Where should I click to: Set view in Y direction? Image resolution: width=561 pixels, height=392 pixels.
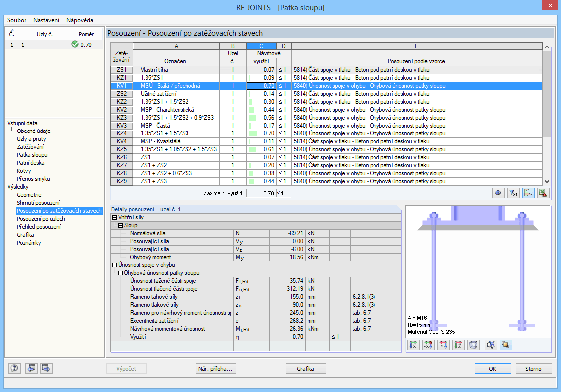click(443, 345)
